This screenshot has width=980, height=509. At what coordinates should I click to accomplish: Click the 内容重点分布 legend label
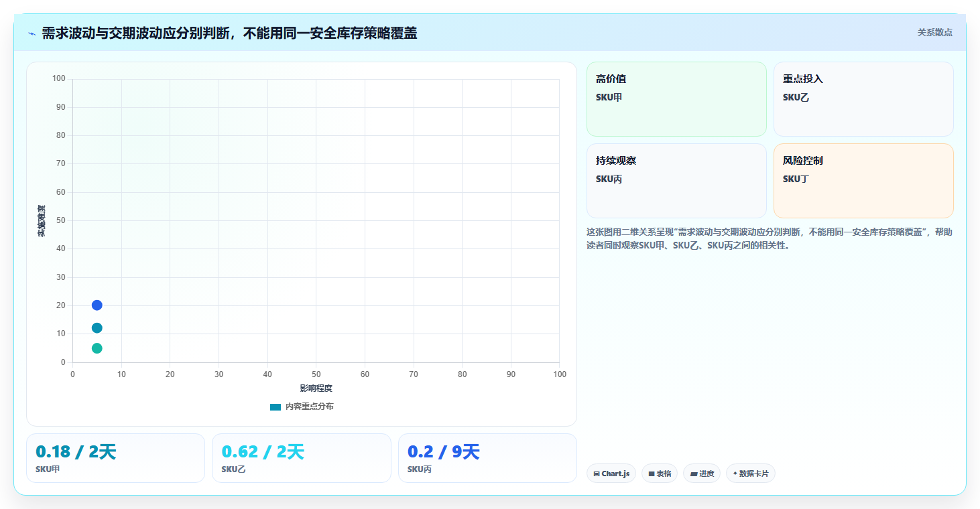click(310, 407)
